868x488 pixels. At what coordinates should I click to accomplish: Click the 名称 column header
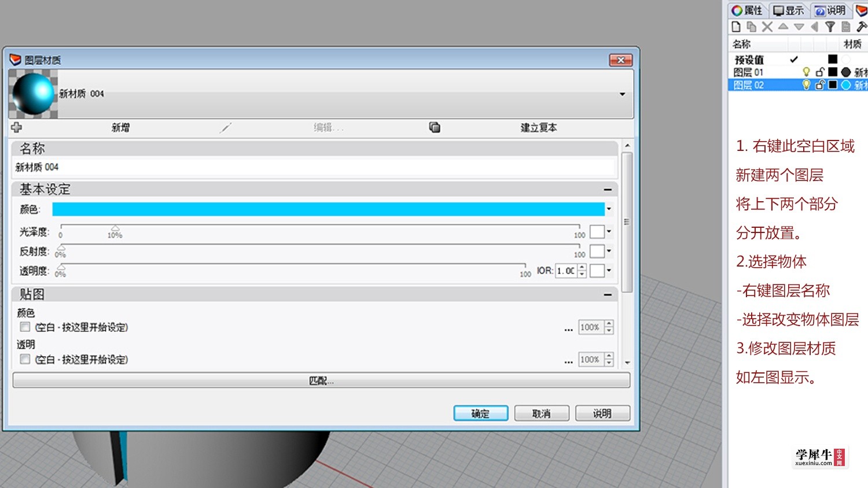point(741,44)
